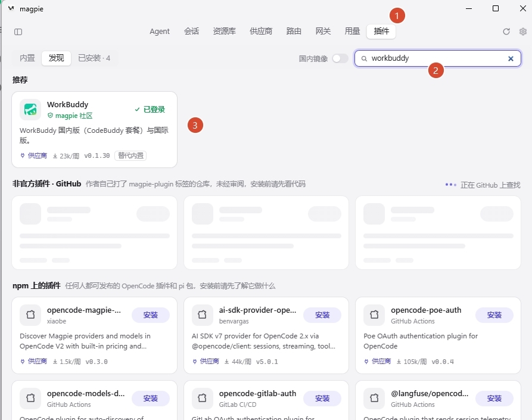Viewport: 532px width, 420px height.
Task: Click the opencode-magpie plugin puzzle icon
Action: (x=30, y=315)
